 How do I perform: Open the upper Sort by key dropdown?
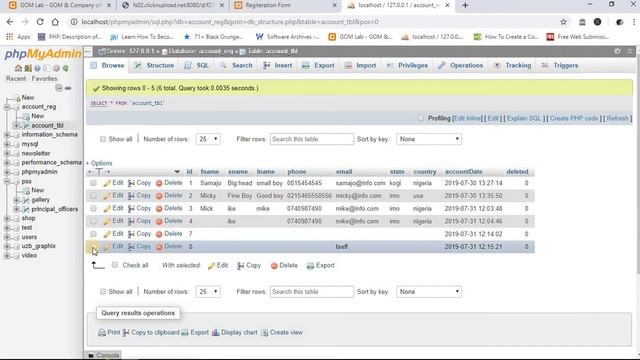pyautogui.click(x=429, y=139)
